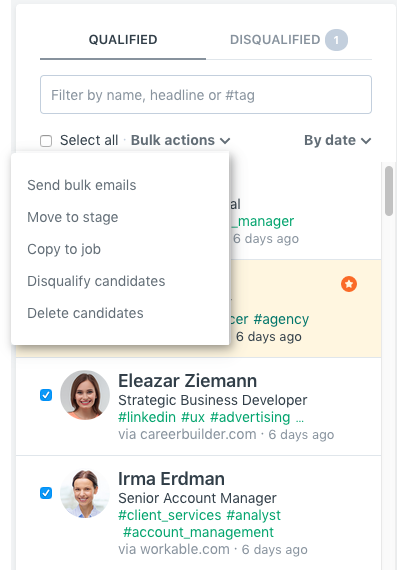Choose Send bulk emails
Viewport: 397px width, 570px height.
(x=82, y=185)
